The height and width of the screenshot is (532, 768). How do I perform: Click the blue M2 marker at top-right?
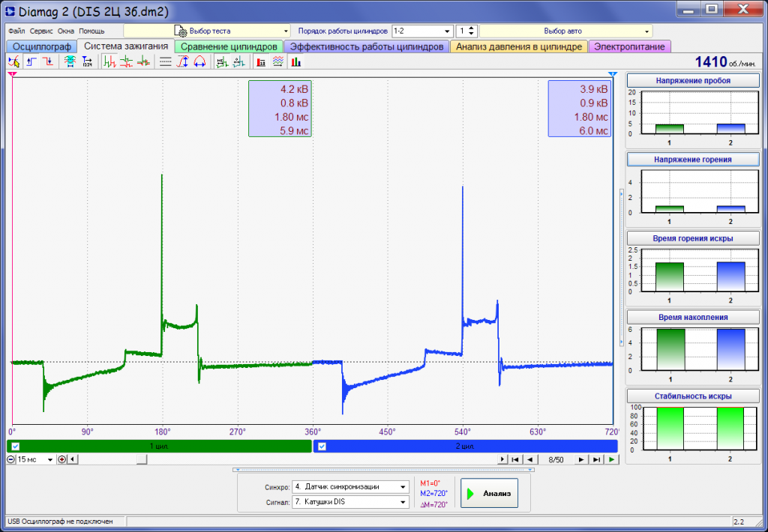613,74
